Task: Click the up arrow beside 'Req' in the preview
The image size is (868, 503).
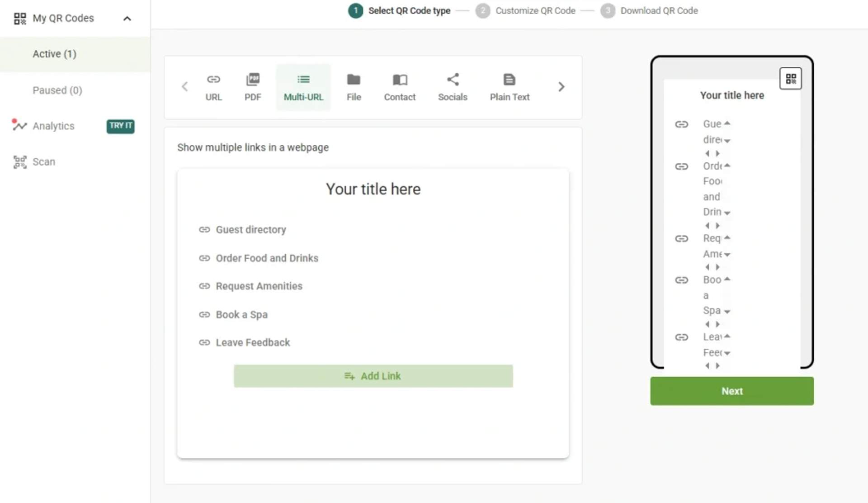Action: (x=727, y=237)
